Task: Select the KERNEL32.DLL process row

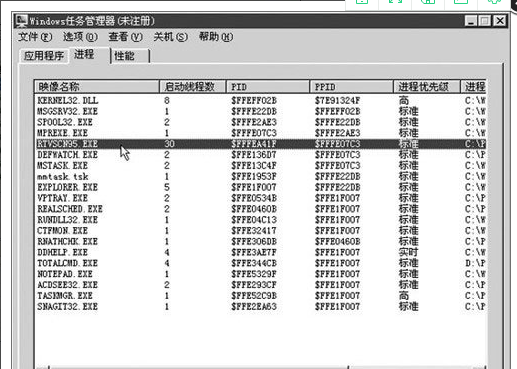Action: click(x=261, y=100)
